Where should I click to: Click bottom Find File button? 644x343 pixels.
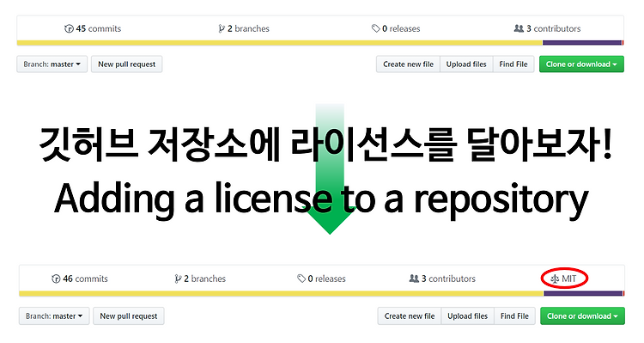click(x=514, y=315)
